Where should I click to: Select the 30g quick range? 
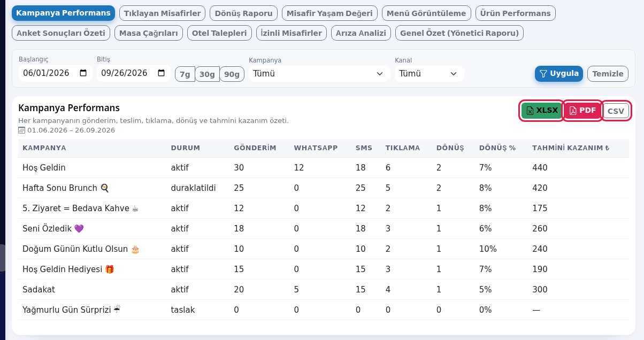208,74
